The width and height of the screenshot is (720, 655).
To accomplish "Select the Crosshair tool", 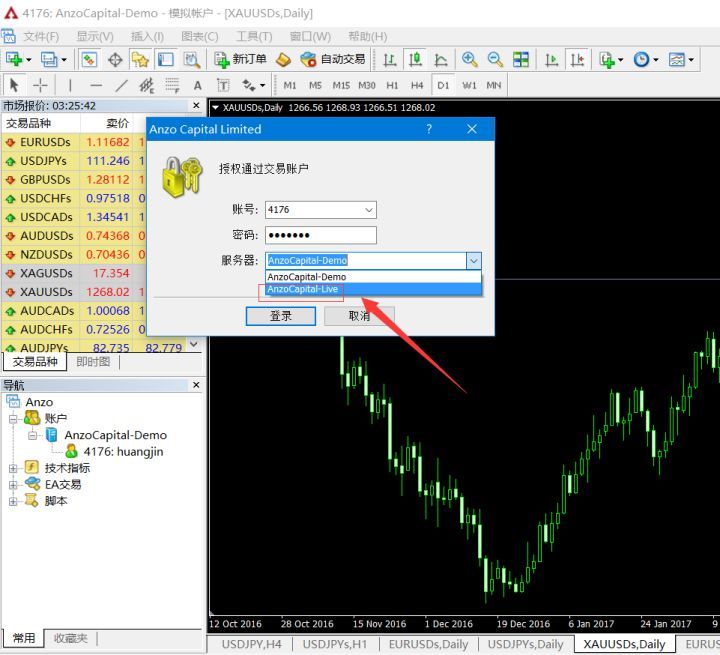I will (x=40, y=85).
